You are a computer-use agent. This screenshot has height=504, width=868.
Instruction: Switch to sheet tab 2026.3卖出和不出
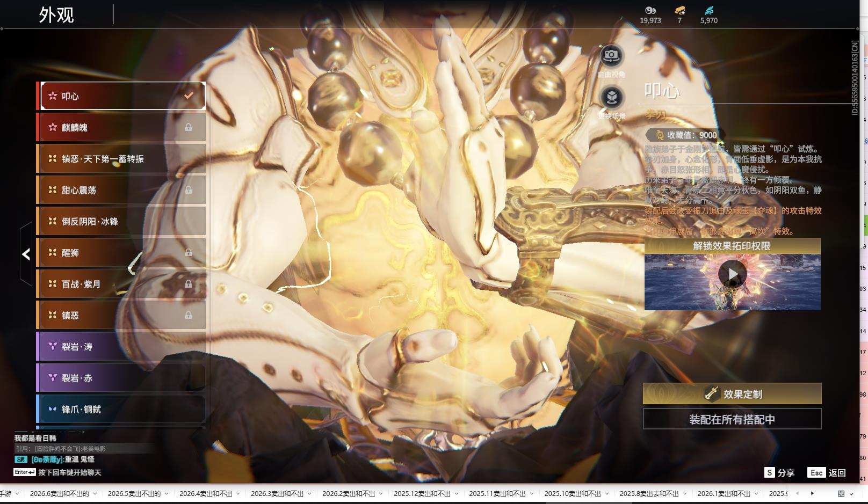(277, 493)
